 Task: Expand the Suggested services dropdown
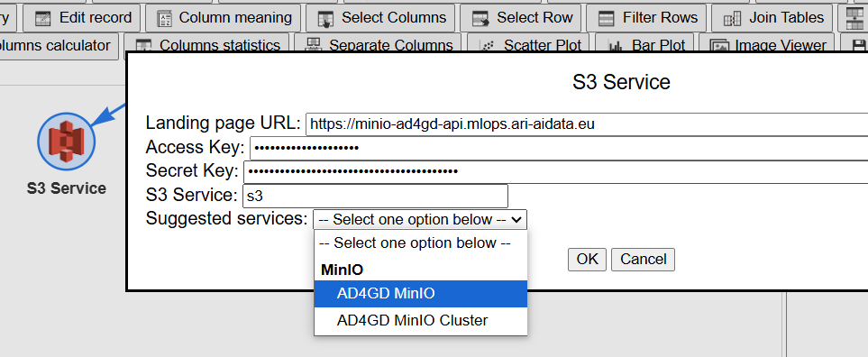click(x=420, y=220)
